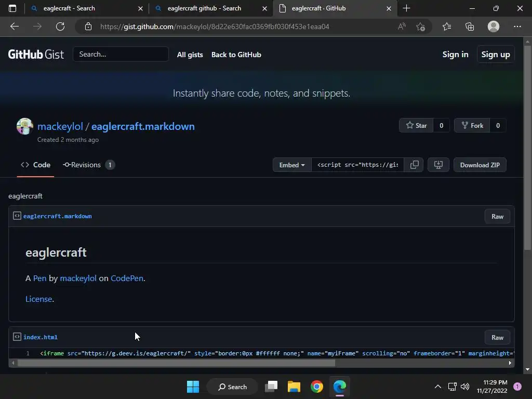Click the site lock icon in address bar
Screen dimensions: 532x399
click(x=88, y=26)
